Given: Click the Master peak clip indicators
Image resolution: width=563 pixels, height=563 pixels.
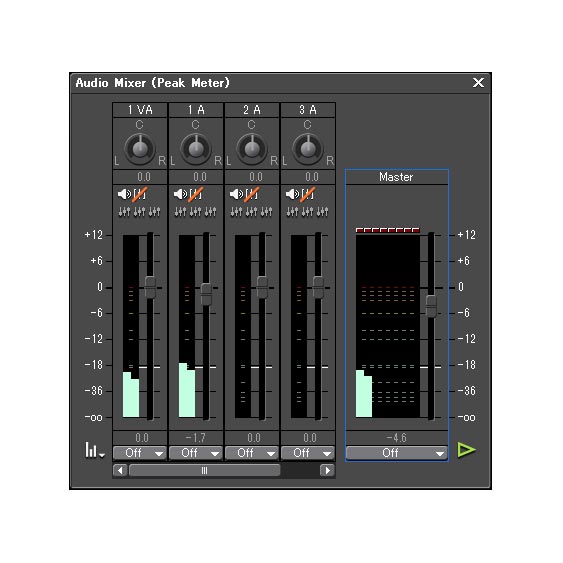Looking at the screenshot, I should pyautogui.click(x=387, y=230).
